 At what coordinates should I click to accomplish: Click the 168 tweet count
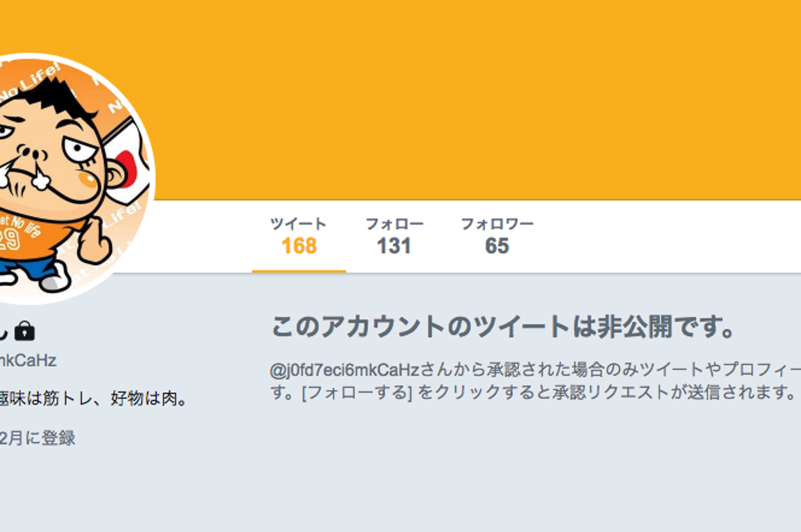299,246
